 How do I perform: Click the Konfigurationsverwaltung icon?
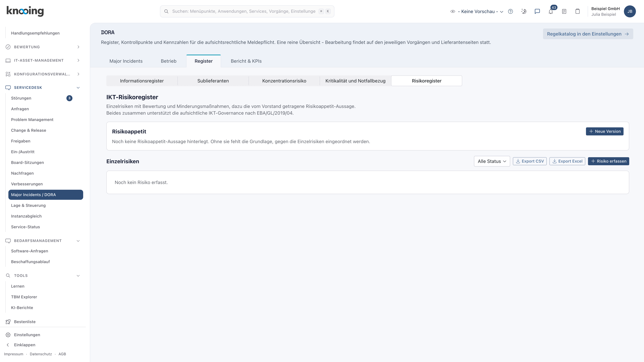pos(8,74)
